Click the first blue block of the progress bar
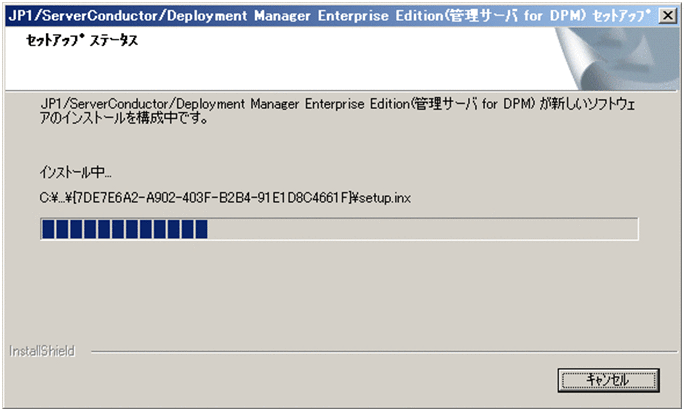The image size is (685, 413). coord(47,230)
